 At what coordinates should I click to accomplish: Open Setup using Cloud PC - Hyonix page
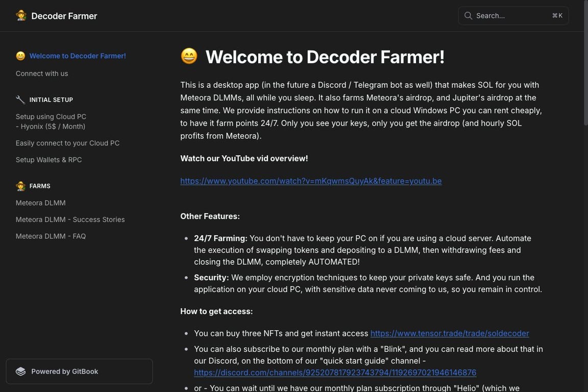(x=51, y=121)
